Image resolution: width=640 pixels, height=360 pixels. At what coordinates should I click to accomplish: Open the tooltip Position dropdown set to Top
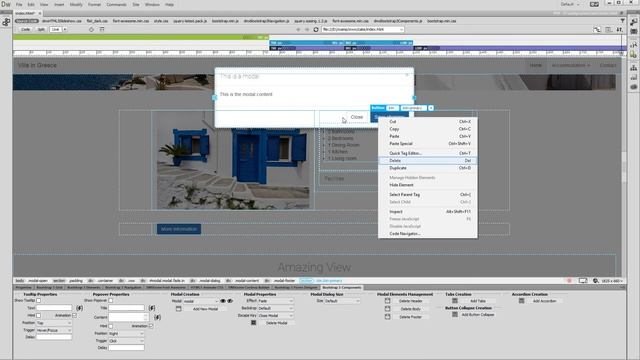coord(54,323)
